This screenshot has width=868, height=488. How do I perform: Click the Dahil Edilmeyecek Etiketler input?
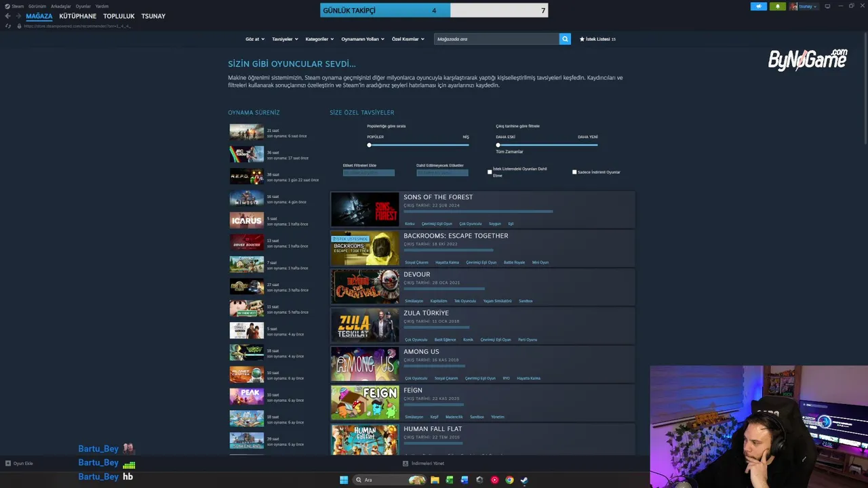[x=442, y=173]
